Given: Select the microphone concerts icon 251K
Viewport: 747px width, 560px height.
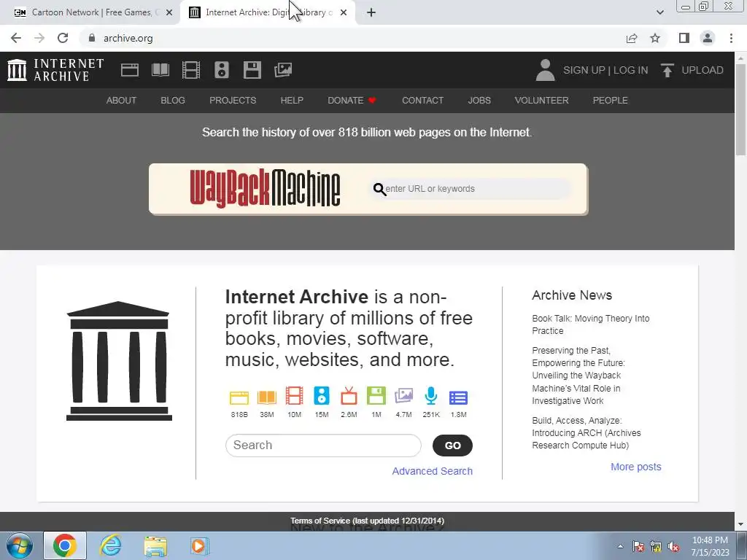Looking at the screenshot, I should 431,396.
